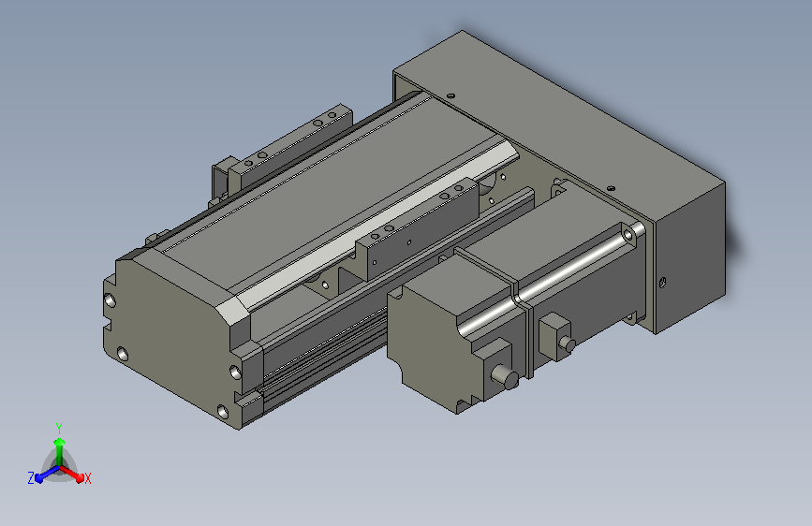Viewport: 812px width, 526px height.
Task: Select the small connector pin on the motor body
Action: pyautogui.click(x=569, y=344)
